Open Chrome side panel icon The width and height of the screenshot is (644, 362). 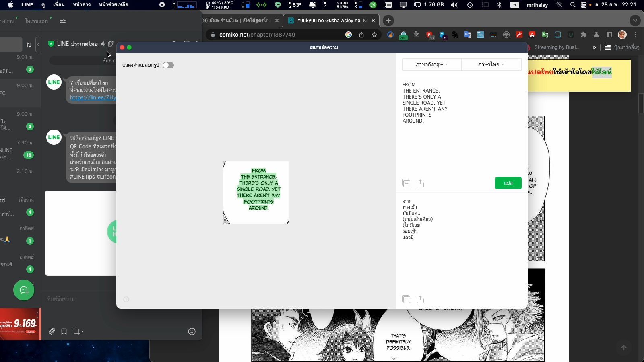point(609,35)
